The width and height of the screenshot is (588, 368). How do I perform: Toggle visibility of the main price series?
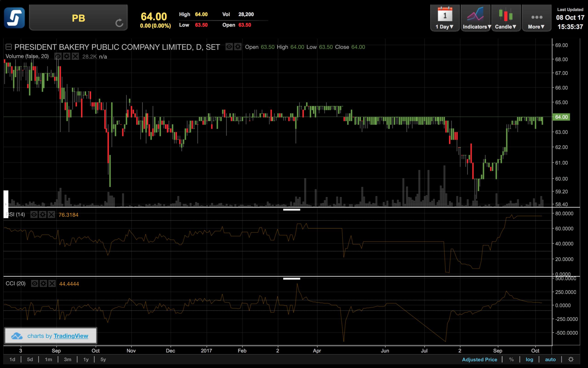(x=229, y=47)
